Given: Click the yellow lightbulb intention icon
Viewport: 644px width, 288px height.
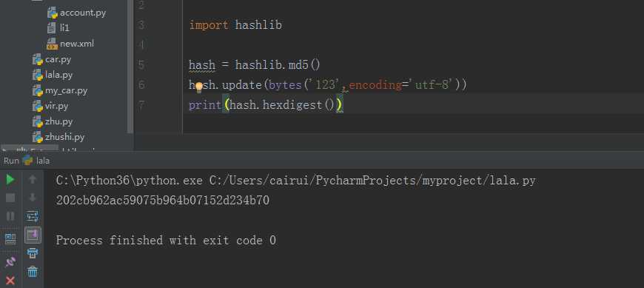Looking at the screenshot, I should tap(199, 87).
